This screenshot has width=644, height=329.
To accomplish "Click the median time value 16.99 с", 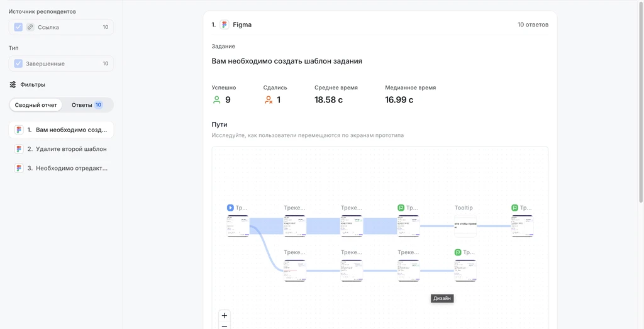I will point(399,100).
